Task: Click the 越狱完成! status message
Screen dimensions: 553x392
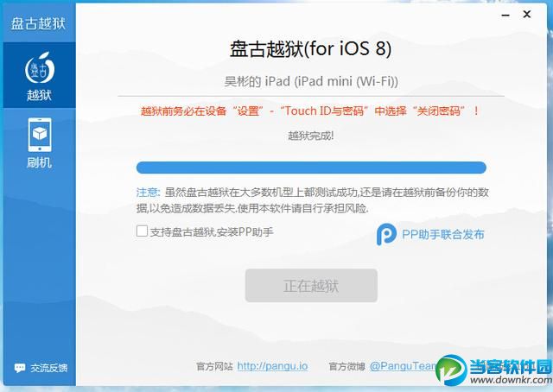Action: click(x=311, y=136)
